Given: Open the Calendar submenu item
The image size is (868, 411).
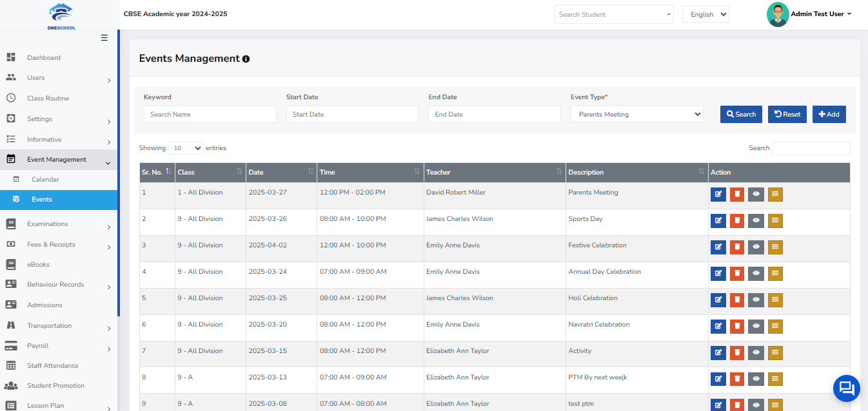Looking at the screenshot, I should pos(58,179).
